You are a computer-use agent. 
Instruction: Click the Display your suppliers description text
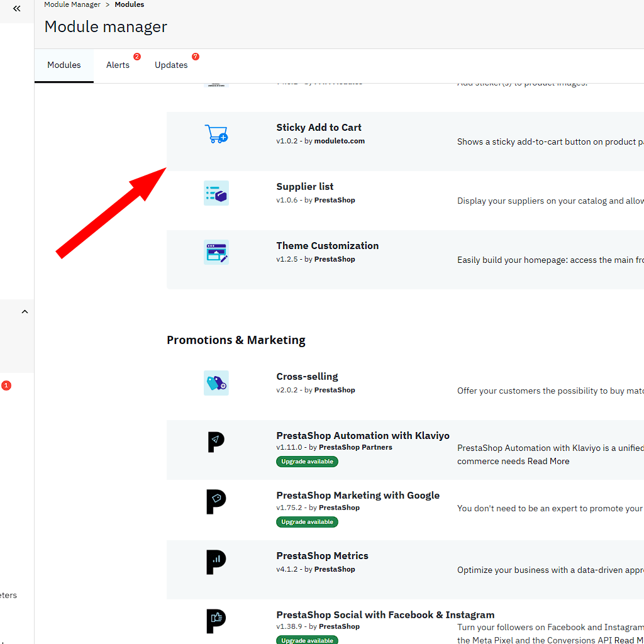pyautogui.click(x=550, y=201)
